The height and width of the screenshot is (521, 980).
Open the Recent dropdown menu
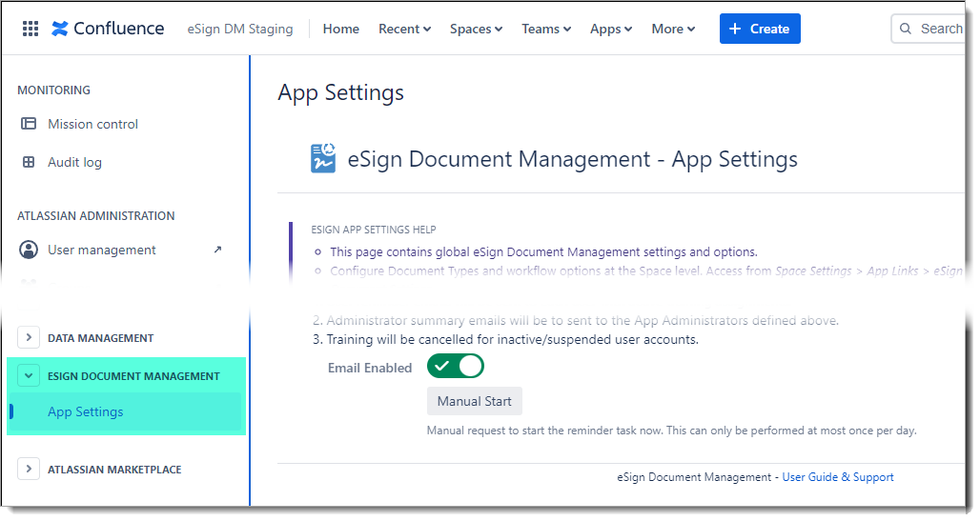click(404, 29)
